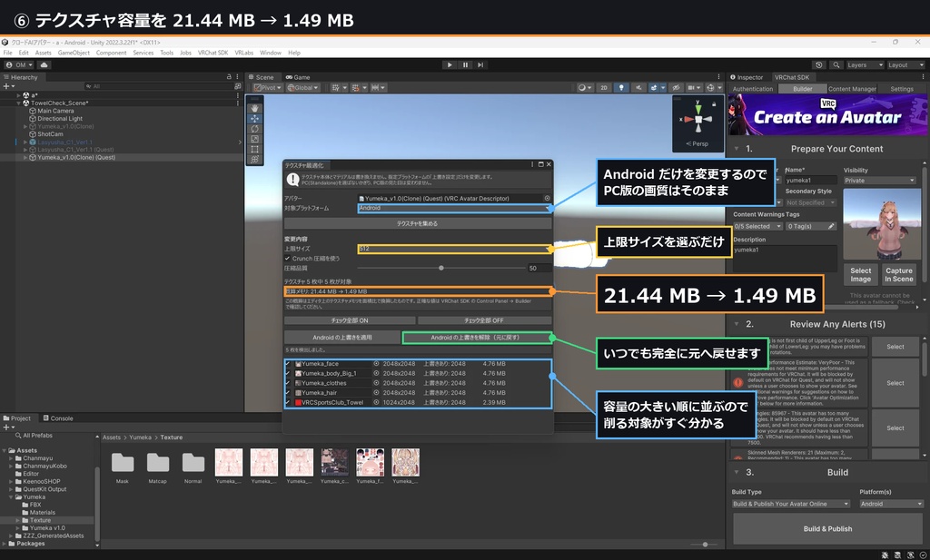Screen dimensions: 930x560
Task: Open avatar object picker in texture optimizer
Action: 547,198
